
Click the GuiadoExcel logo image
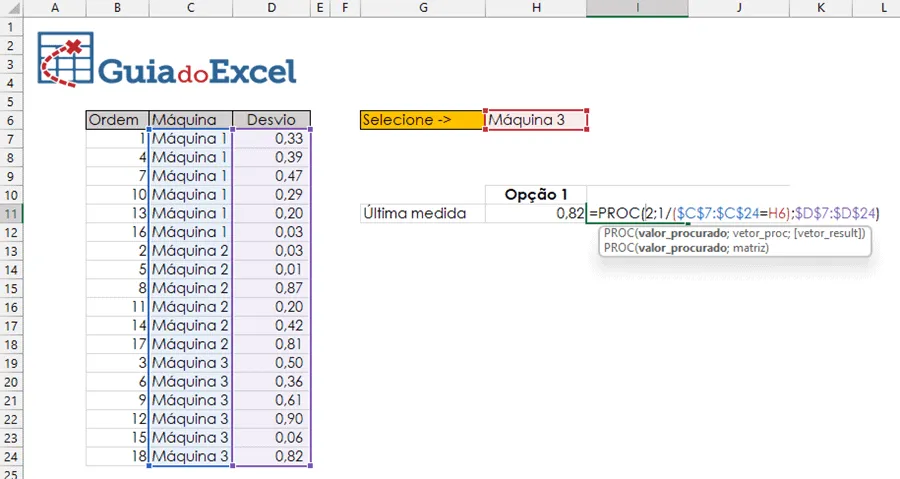pyautogui.click(x=167, y=60)
